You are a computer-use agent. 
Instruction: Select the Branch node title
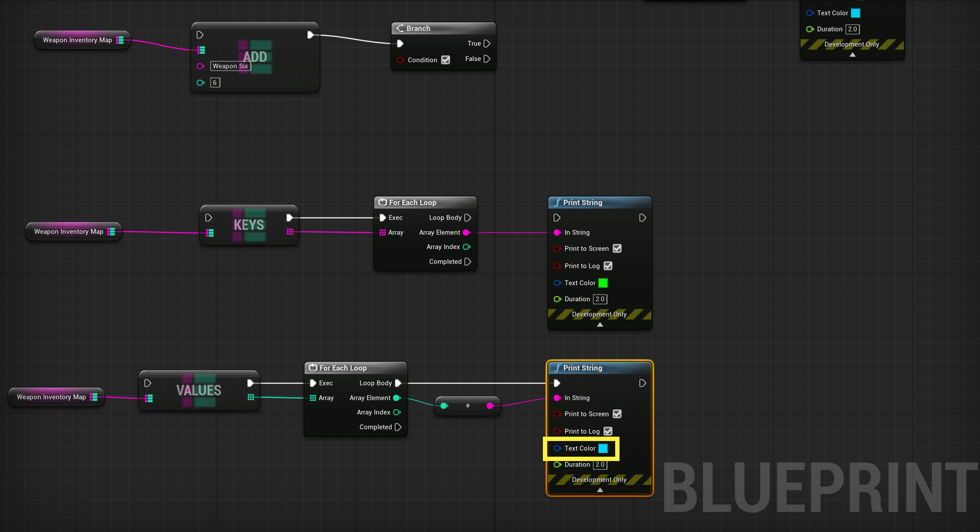(418, 28)
